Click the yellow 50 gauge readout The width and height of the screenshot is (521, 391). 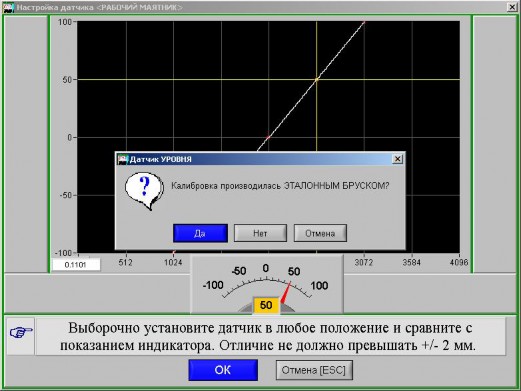click(266, 305)
